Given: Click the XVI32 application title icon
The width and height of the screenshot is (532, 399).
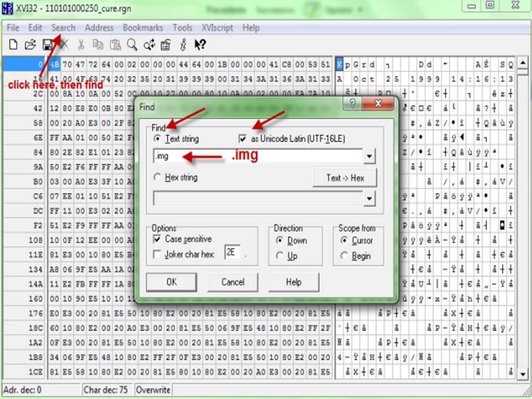Looking at the screenshot, I should 7,7.
